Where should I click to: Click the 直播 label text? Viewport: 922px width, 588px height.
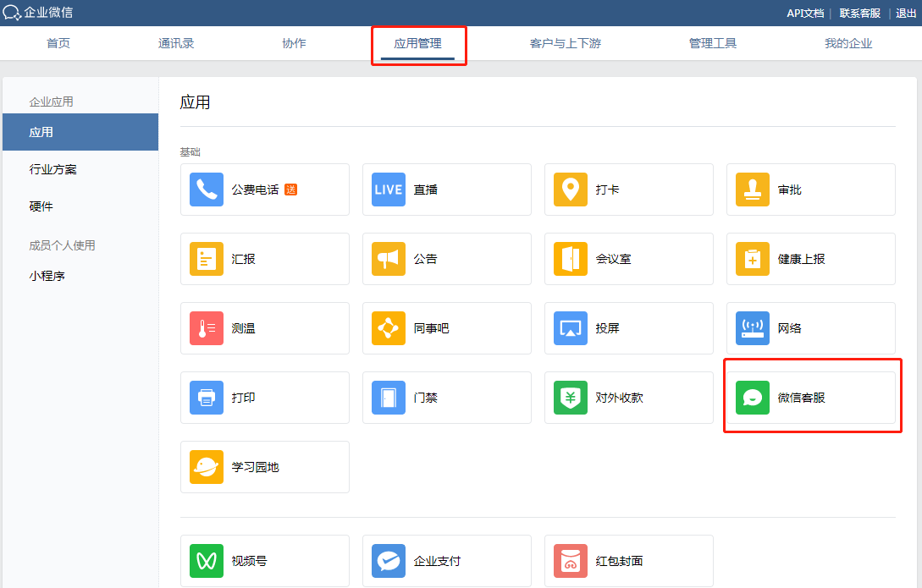426,190
